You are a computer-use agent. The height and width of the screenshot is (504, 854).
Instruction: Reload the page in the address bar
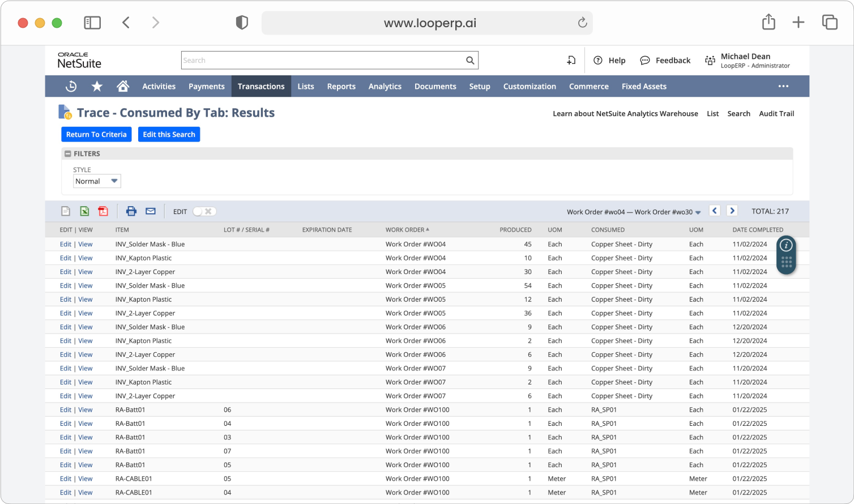[x=582, y=23]
